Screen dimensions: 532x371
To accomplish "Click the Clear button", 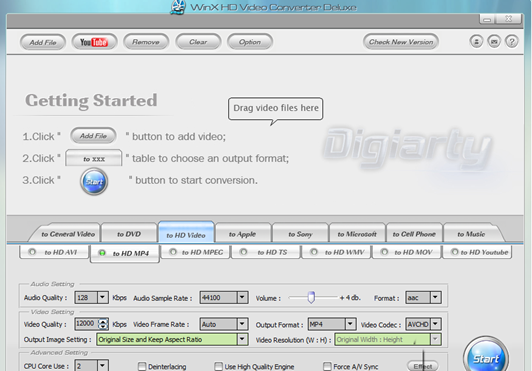I will pyautogui.click(x=198, y=42).
